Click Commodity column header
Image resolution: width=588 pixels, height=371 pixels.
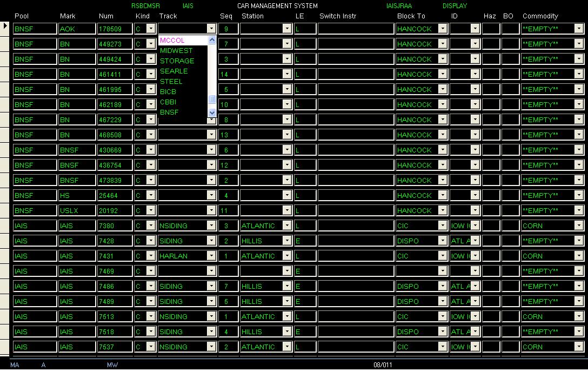click(x=540, y=16)
